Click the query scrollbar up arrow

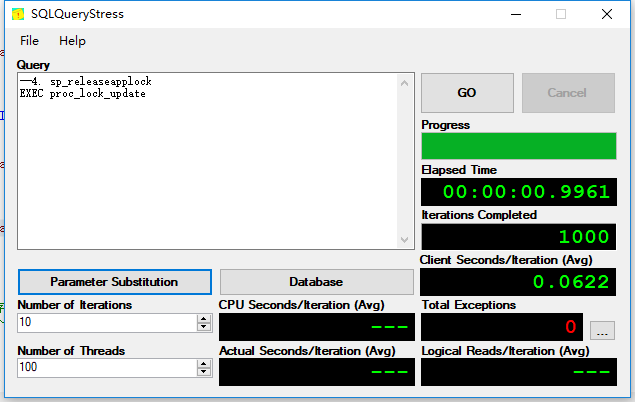pyautogui.click(x=405, y=83)
